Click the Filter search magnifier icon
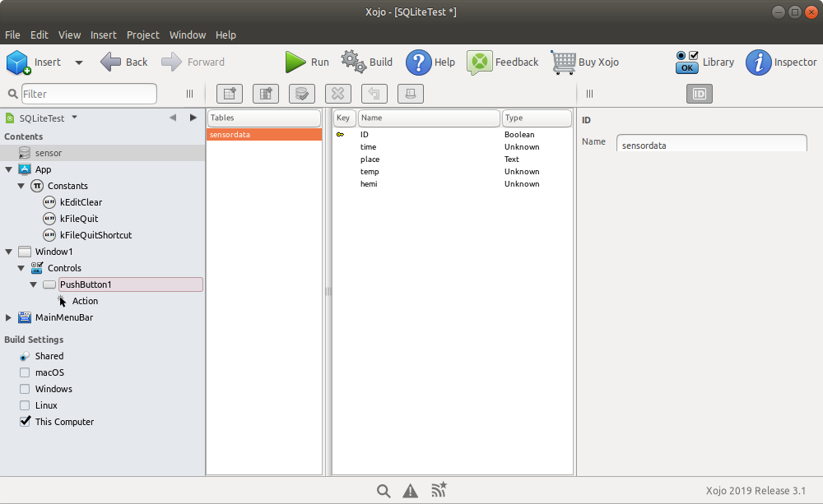Screen dimensions: 823x504 [12, 94]
